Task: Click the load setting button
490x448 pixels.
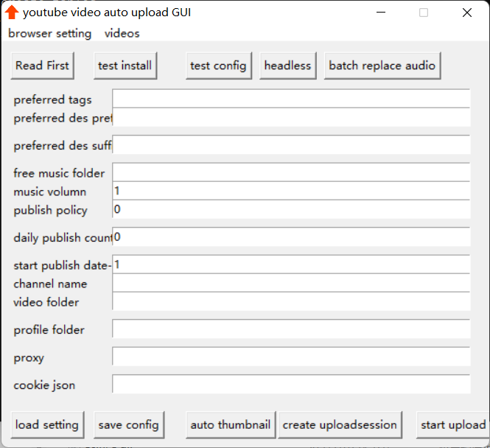Action: pos(47,425)
